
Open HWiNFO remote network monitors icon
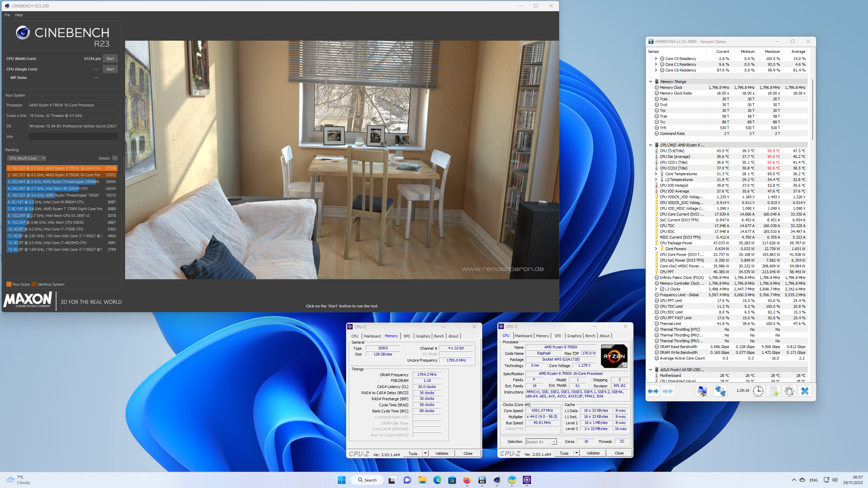[720, 391]
